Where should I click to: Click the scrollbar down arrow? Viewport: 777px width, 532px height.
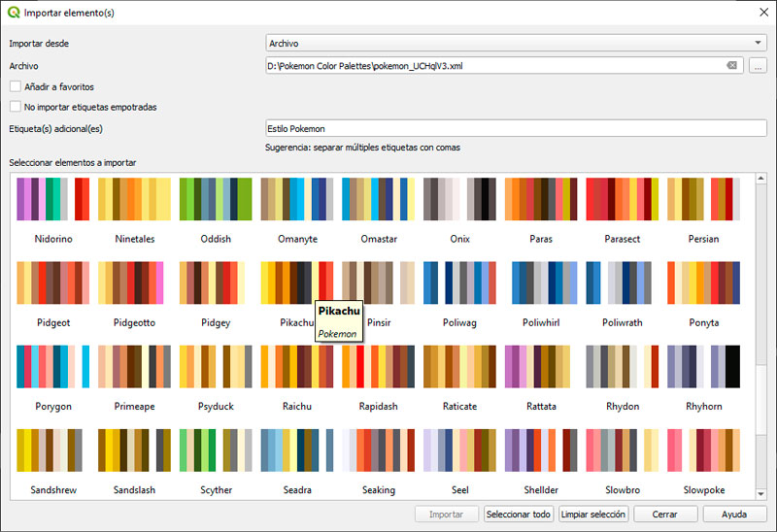(761, 494)
